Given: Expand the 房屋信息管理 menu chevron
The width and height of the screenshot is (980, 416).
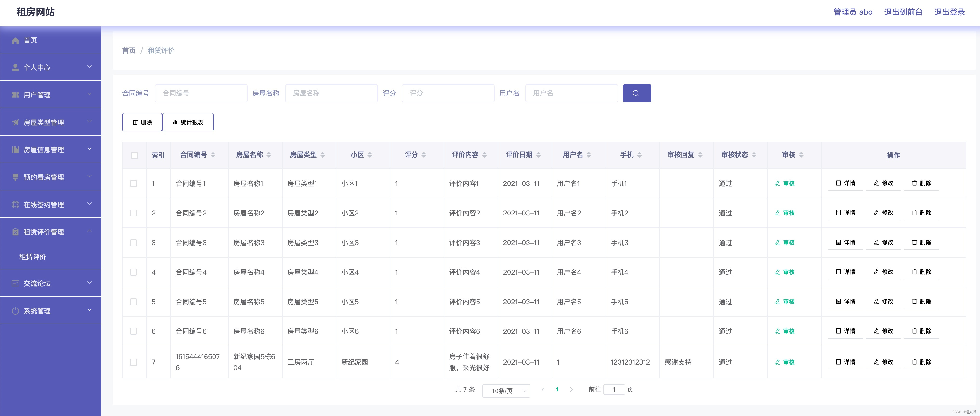Looking at the screenshot, I should coord(89,149).
